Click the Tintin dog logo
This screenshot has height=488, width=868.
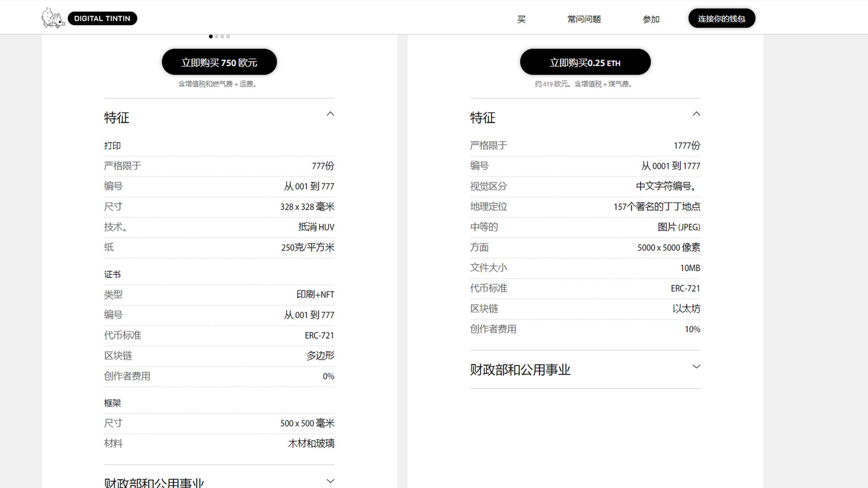pyautogui.click(x=53, y=18)
